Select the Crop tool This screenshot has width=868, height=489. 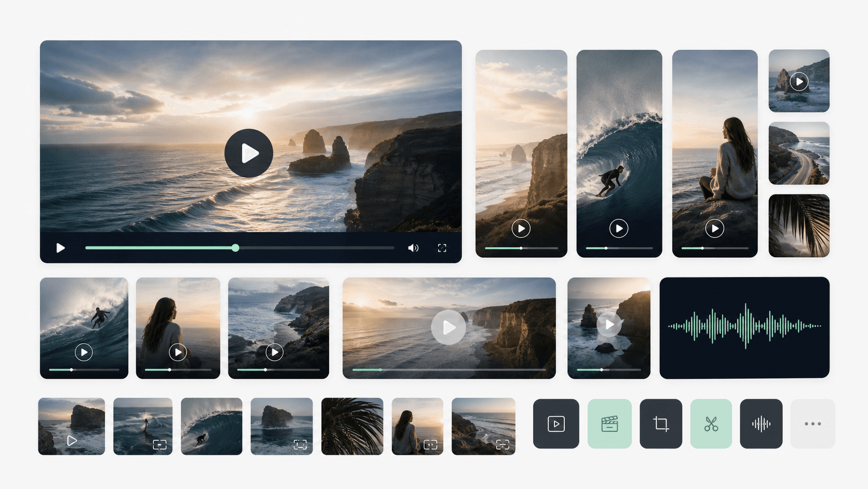[661, 424]
